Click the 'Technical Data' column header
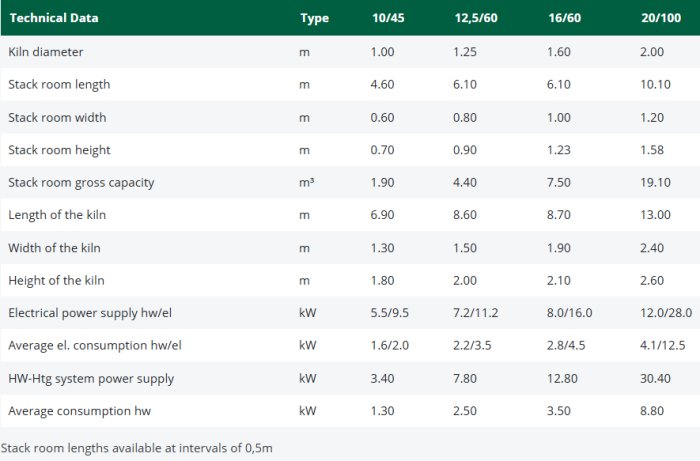700x461 pixels. [x=53, y=18]
